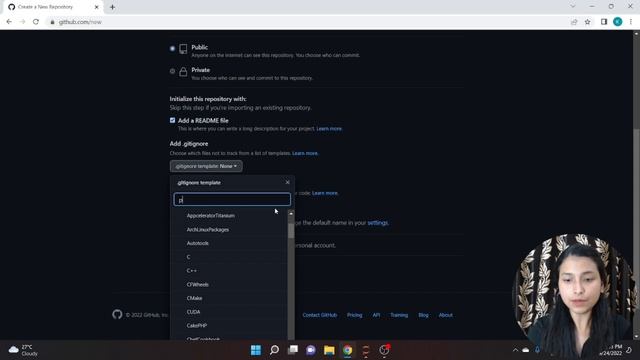This screenshot has width=640, height=360.
Task: Open the tab search chevron in the title bar
Action: point(573,7)
